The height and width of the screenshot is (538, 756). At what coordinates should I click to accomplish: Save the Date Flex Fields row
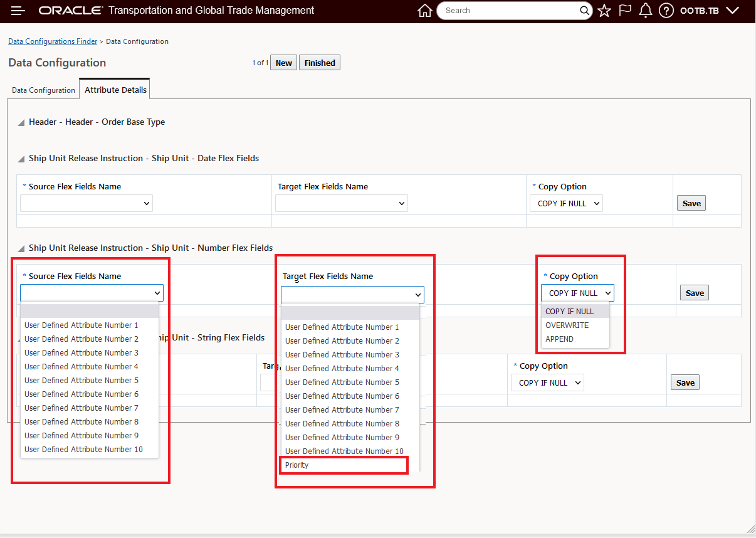click(x=691, y=203)
